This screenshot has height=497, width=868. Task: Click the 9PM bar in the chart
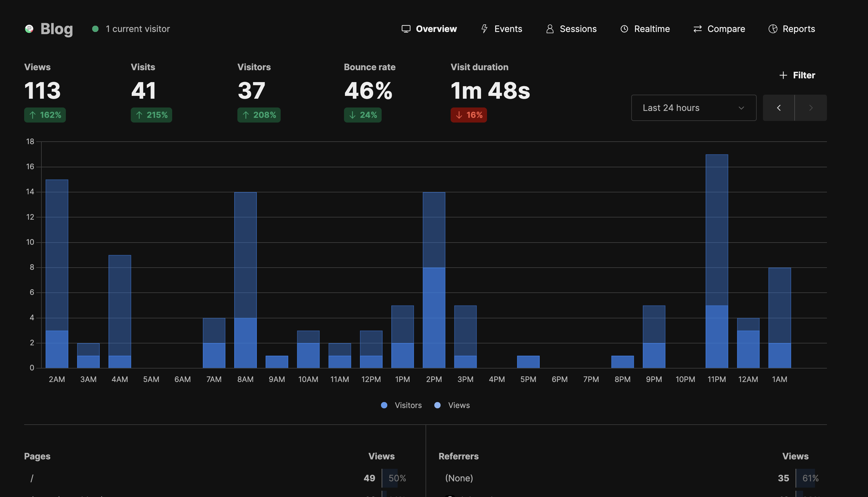[x=654, y=337]
